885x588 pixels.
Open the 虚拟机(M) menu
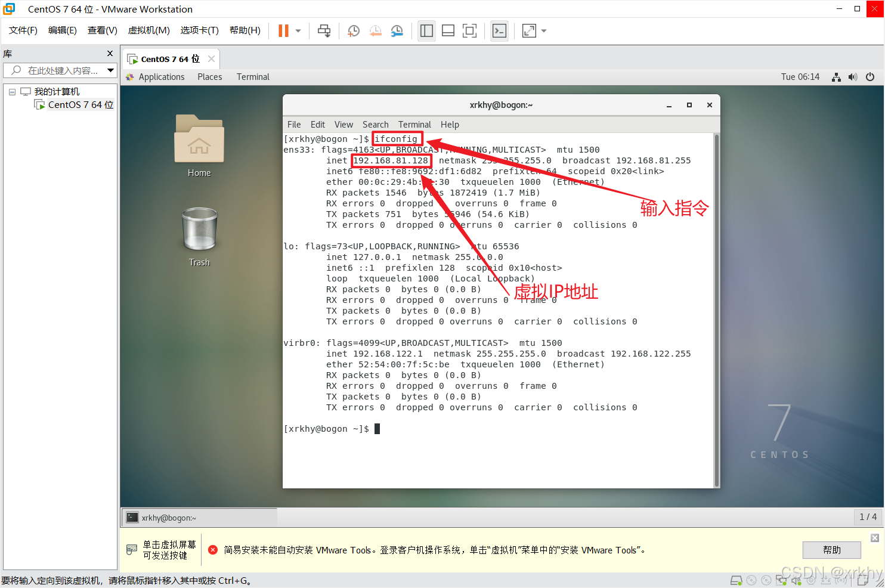pos(149,30)
